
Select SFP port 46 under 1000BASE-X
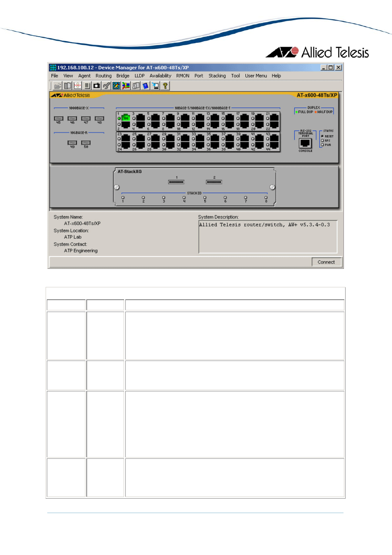click(72, 118)
